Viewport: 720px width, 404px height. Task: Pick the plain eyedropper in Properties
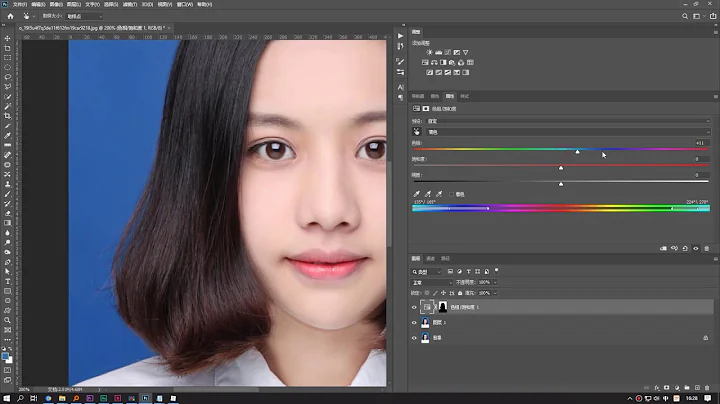coord(416,194)
